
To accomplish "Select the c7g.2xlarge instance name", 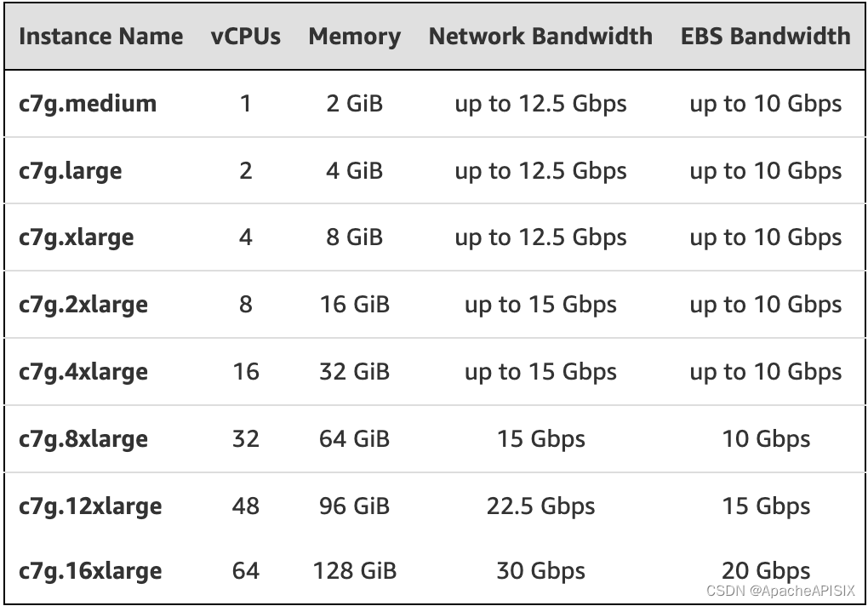I will [83, 305].
